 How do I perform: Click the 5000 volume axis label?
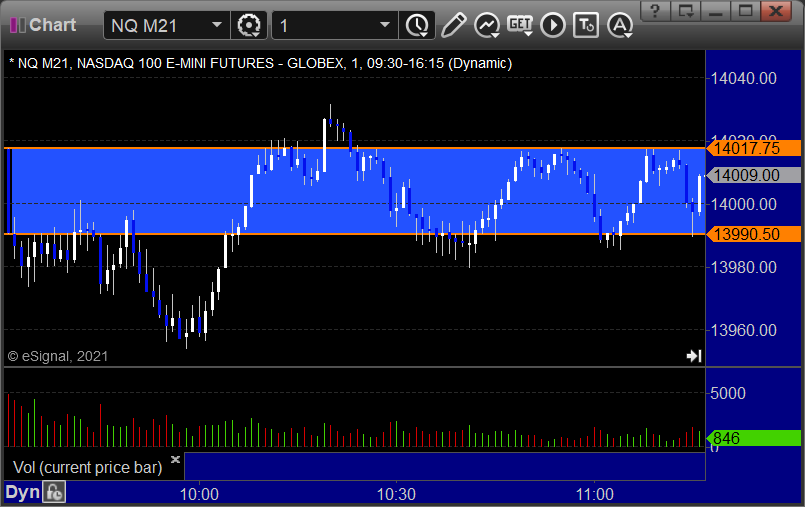tap(728, 394)
